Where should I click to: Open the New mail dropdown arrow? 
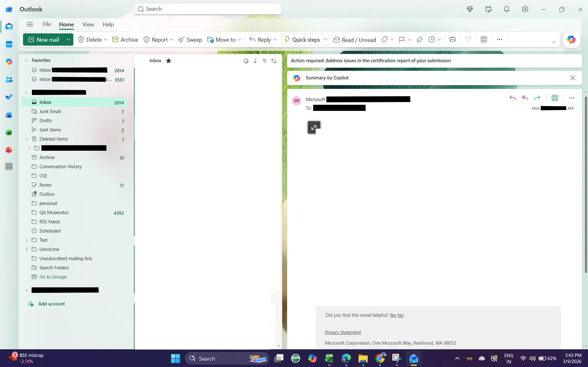(x=68, y=40)
